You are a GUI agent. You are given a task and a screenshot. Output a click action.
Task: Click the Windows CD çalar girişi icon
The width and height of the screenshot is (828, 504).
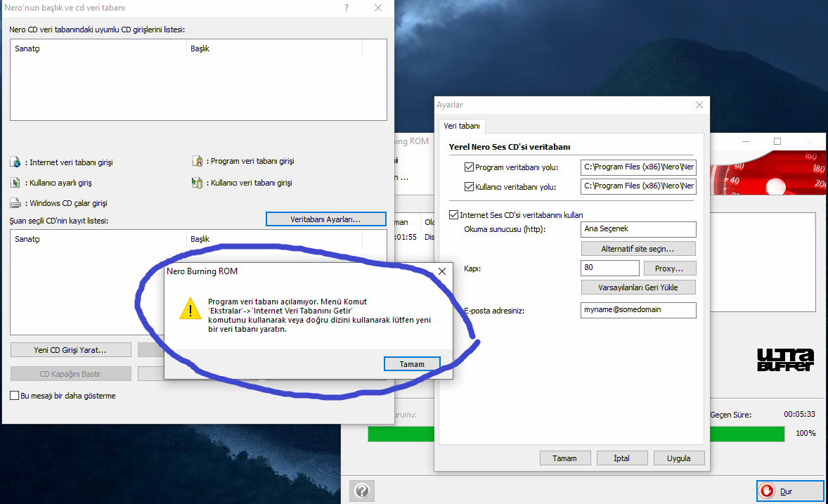point(16,203)
